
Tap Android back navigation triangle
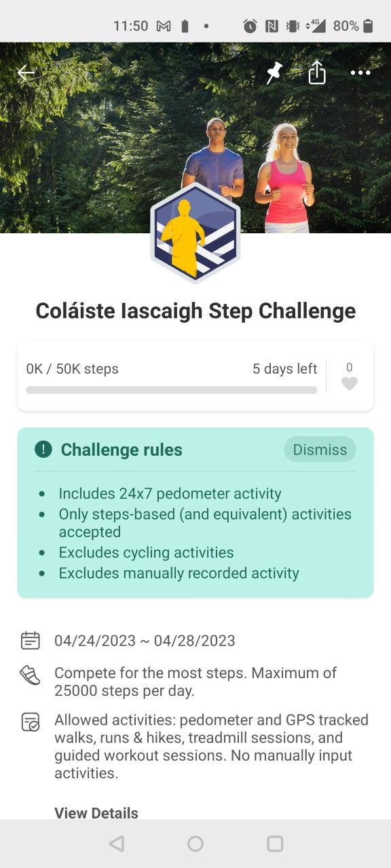tap(117, 843)
